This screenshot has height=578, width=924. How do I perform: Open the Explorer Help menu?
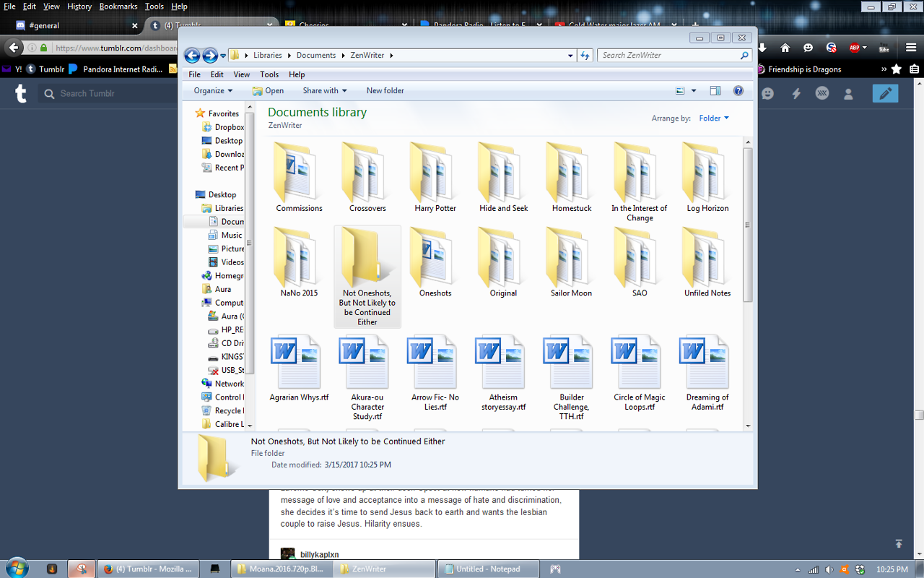tap(297, 74)
